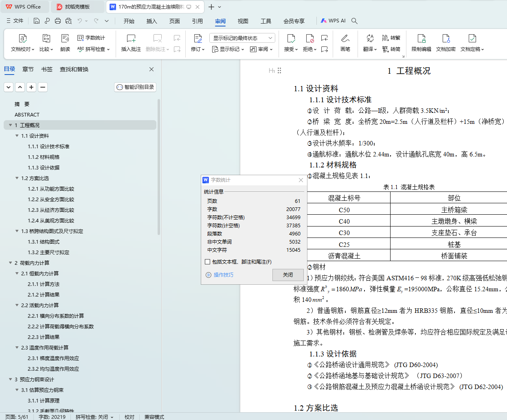Click 字数: 20219 in status bar
The image size is (507, 420).
tap(52, 417)
